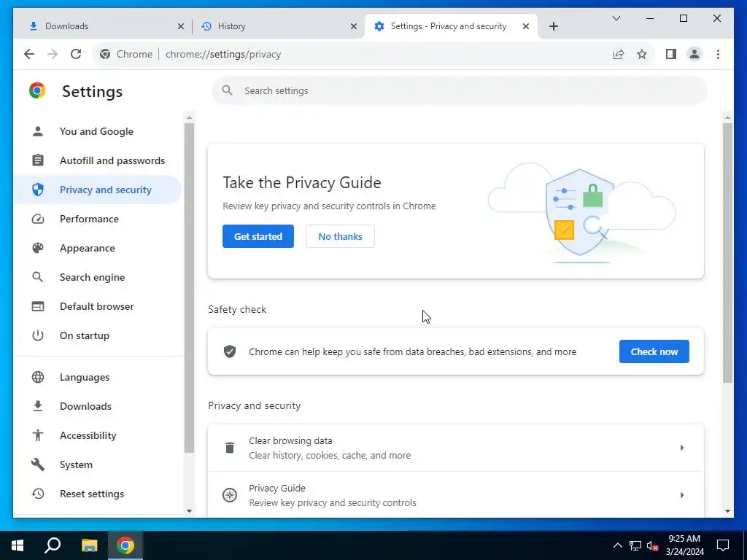Run safety check with Check now
This screenshot has height=560, width=747.
tap(654, 352)
